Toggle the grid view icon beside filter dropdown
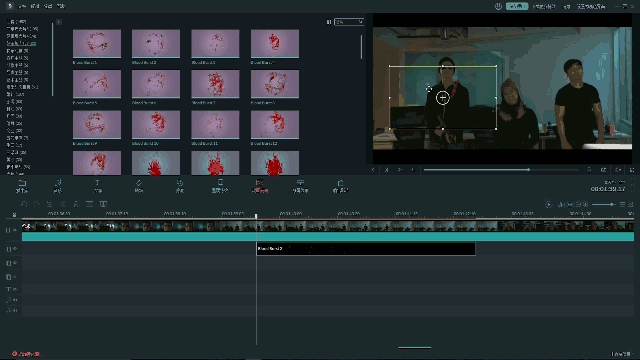This screenshot has width=640, height=360. (329, 22)
